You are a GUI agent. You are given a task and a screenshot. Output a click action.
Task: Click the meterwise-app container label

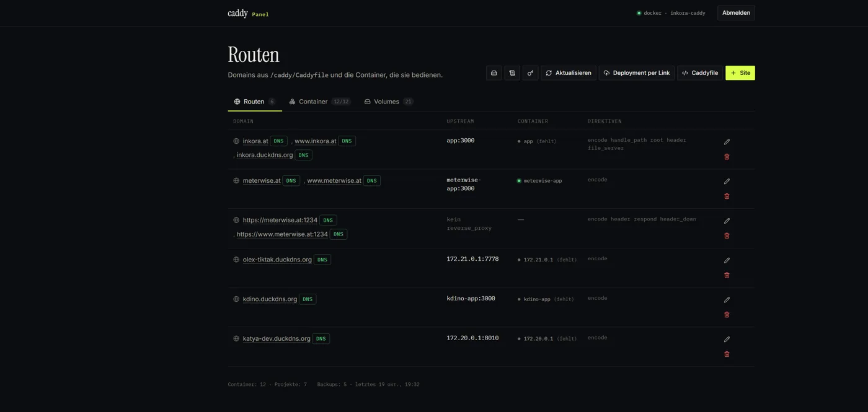pyautogui.click(x=539, y=181)
